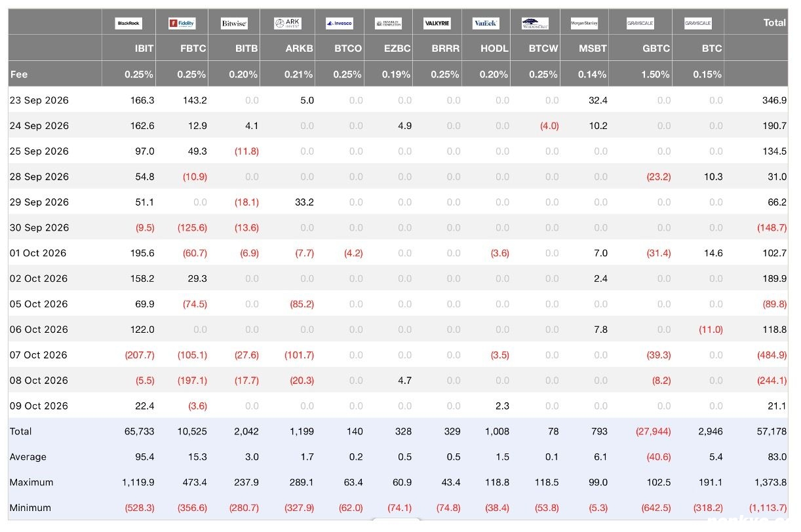This screenshot has width=801, height=532.
Task: Click the Fidelity logo above FBTC
Action: click(182, 24)
